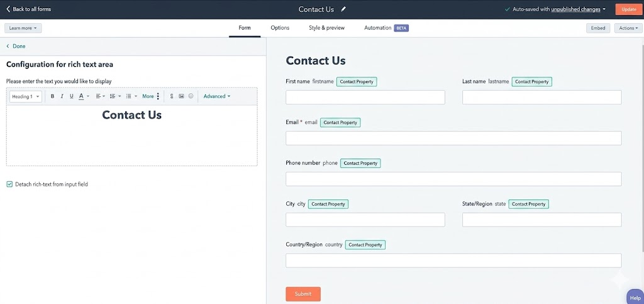Click Done to exit rich text configuration

[16, 46]
